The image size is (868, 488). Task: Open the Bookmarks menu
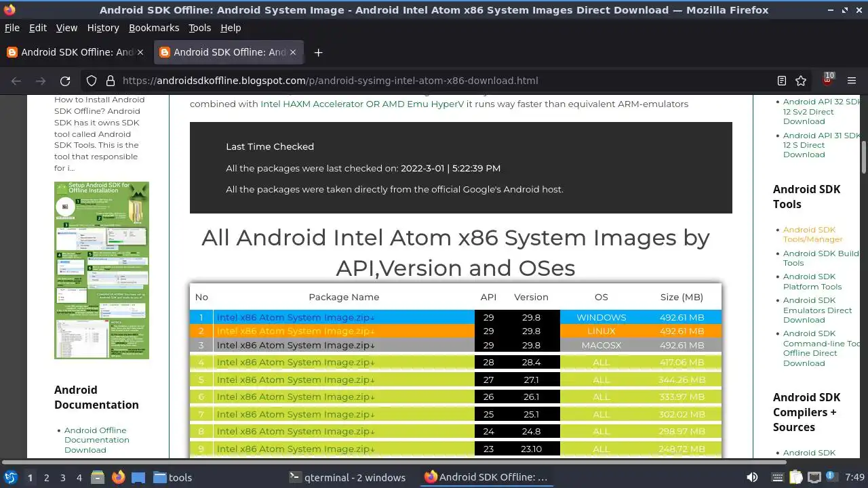(x=154, y=28)
